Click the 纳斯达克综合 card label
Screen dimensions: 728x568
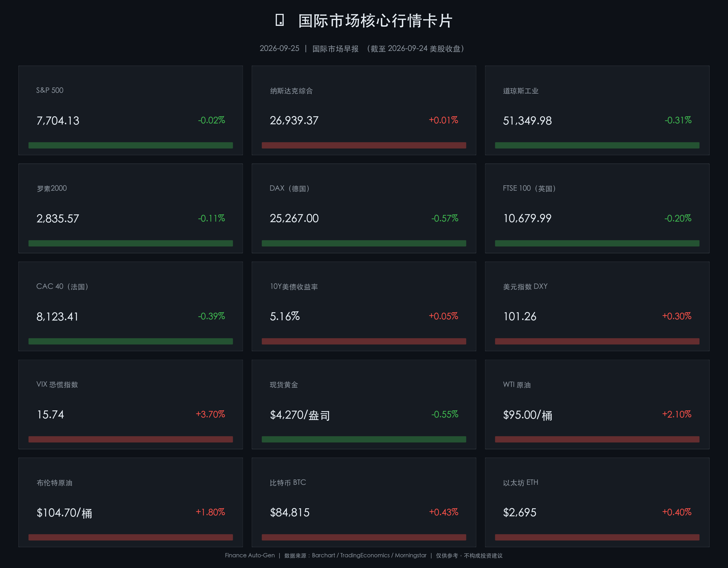pyautogui.click(x=291, y=91)
